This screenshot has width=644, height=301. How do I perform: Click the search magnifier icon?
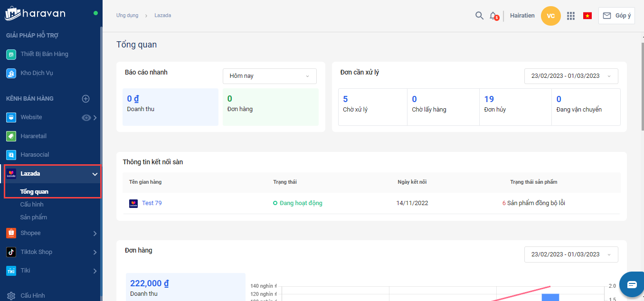(479, 16)
